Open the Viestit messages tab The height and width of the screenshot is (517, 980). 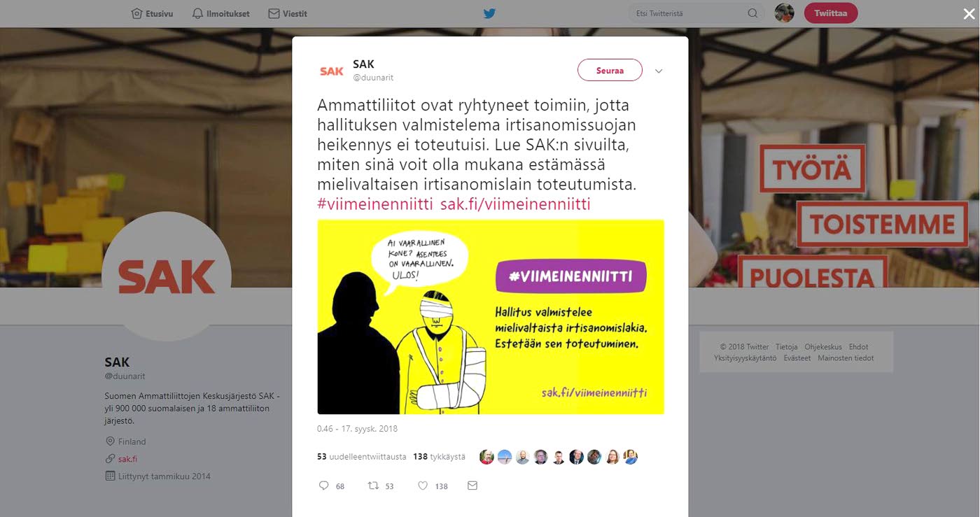point(288,13)
